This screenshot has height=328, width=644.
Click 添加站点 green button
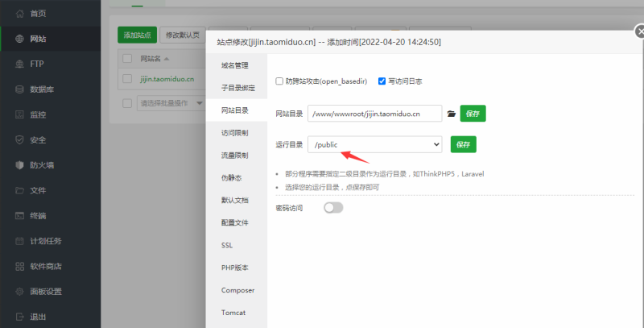(137, 35)
